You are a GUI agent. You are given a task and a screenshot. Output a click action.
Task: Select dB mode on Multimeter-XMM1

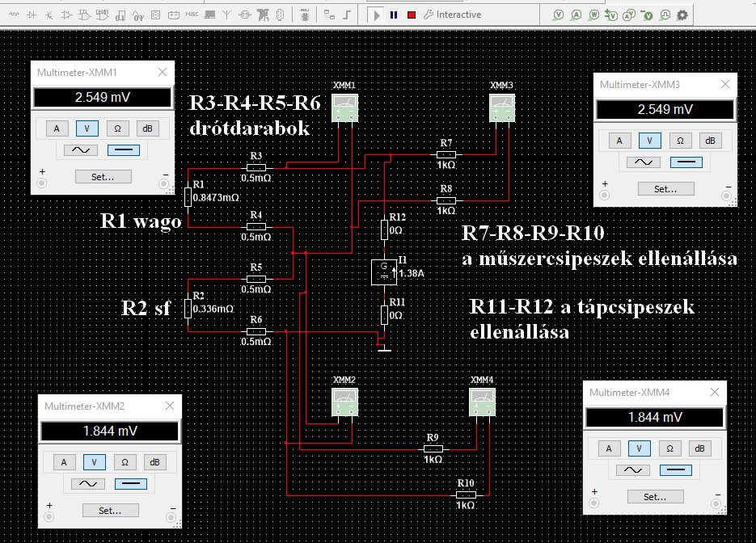147,128
